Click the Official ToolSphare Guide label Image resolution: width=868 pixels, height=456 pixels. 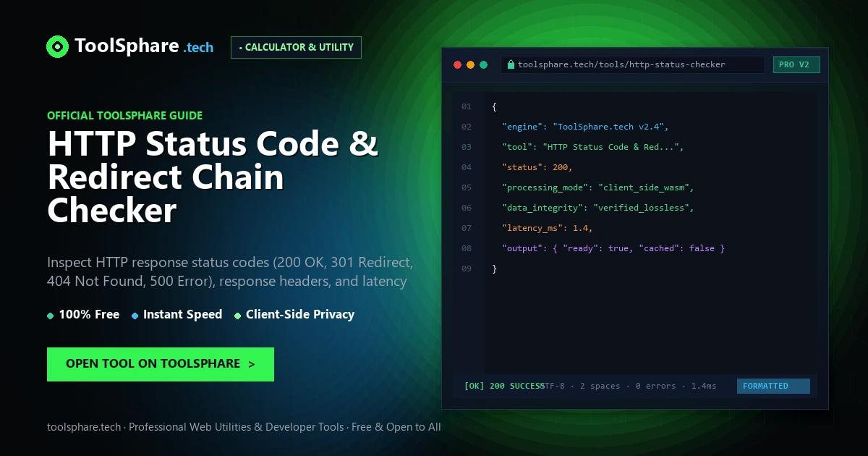124,115
